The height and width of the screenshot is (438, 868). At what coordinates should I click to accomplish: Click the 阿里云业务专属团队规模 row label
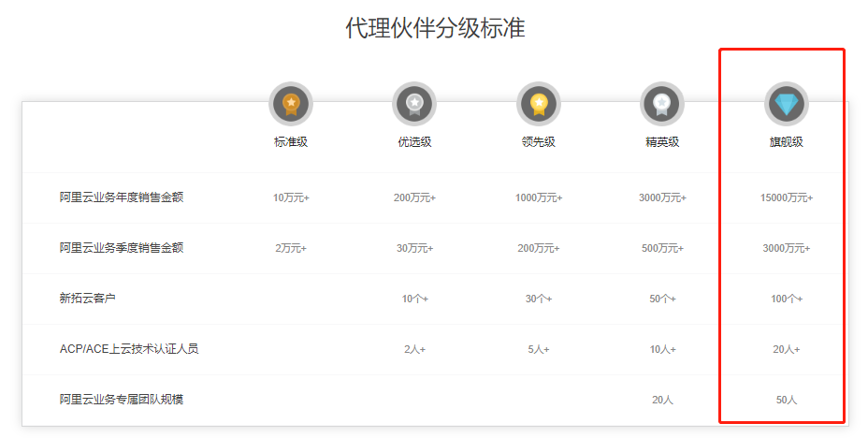[x=122, y=400]
